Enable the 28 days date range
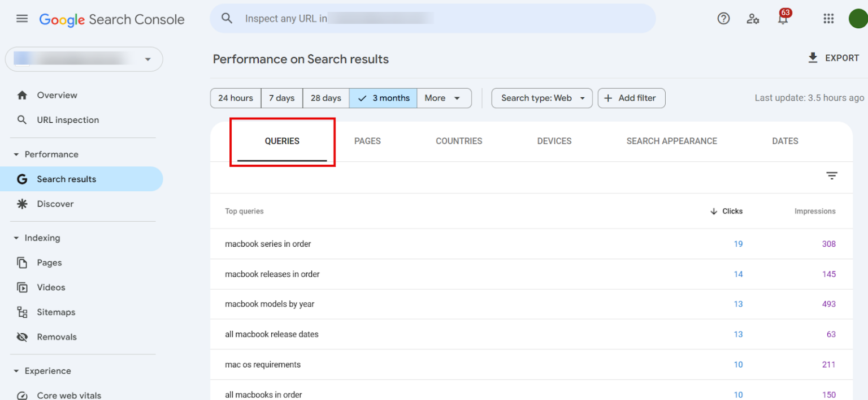This screenshot has width=868, height=400. [x=325, y=98]
